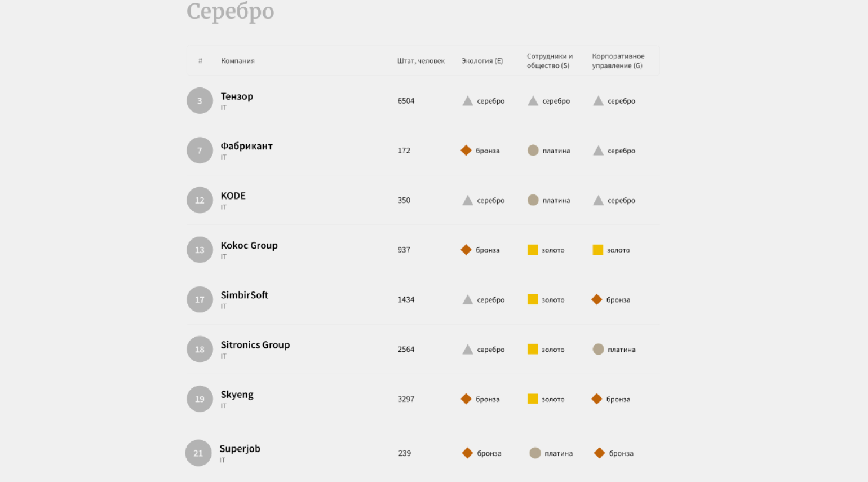Click the platinum circle icon in KODE's row
This screenshot has height=482, width=868.
click(x=533, y=200)
